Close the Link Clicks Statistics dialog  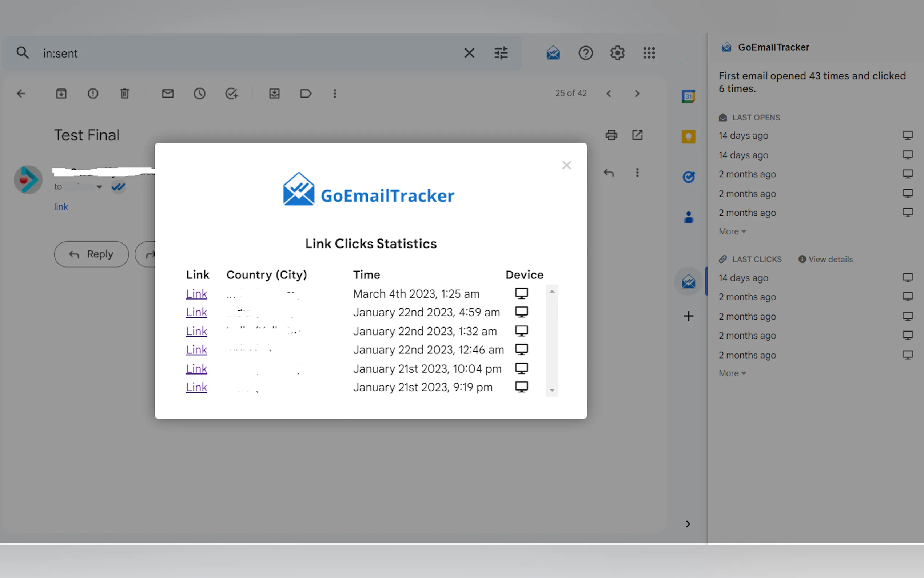point(566,165)
